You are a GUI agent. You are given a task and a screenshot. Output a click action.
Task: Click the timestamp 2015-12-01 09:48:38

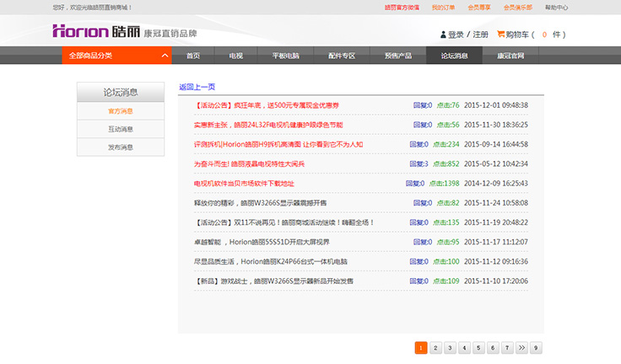[496, 105]
